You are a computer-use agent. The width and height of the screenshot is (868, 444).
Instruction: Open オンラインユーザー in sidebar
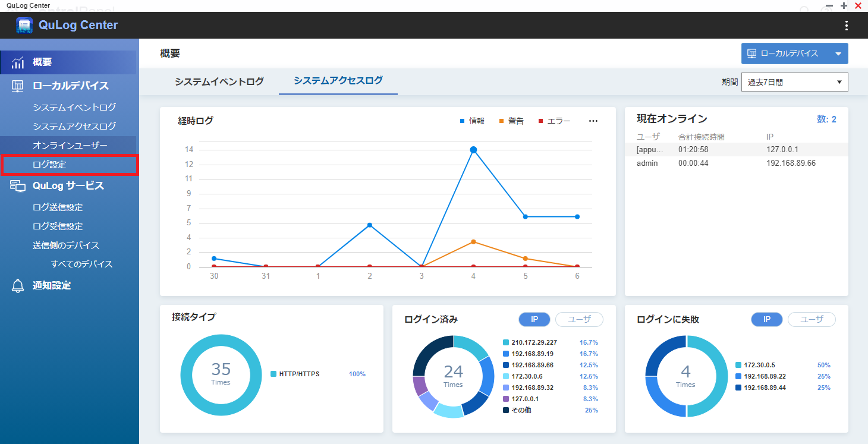pyautogui.click(x=70, y=146)
